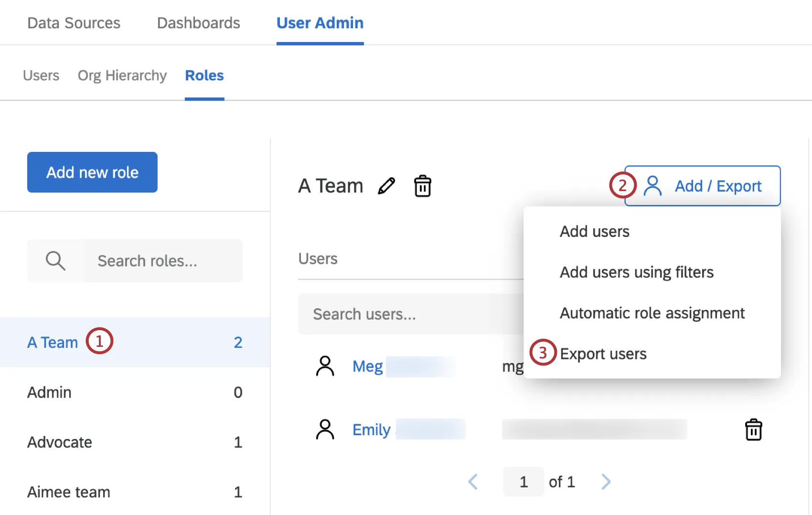The image size is (812, 515).
Task: Switch to the Org Hierarchy subtab
Action: 122,75
